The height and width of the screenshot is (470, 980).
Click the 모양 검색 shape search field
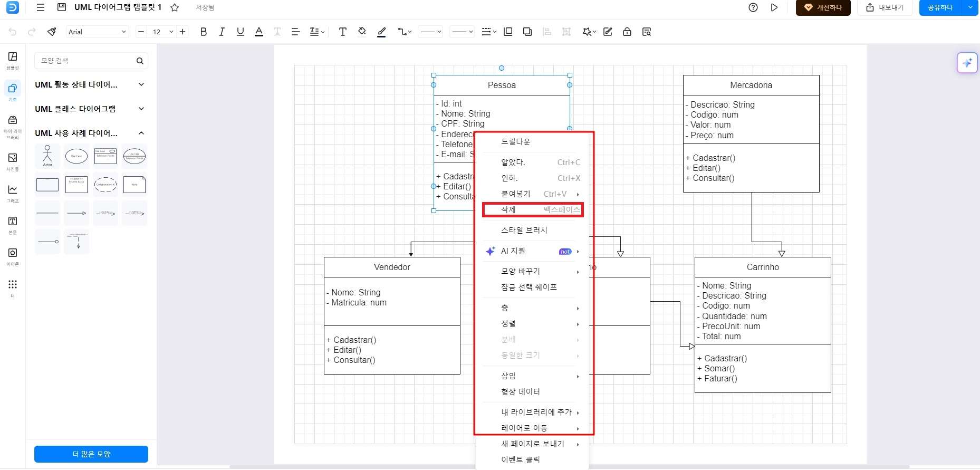coord(91,61)
